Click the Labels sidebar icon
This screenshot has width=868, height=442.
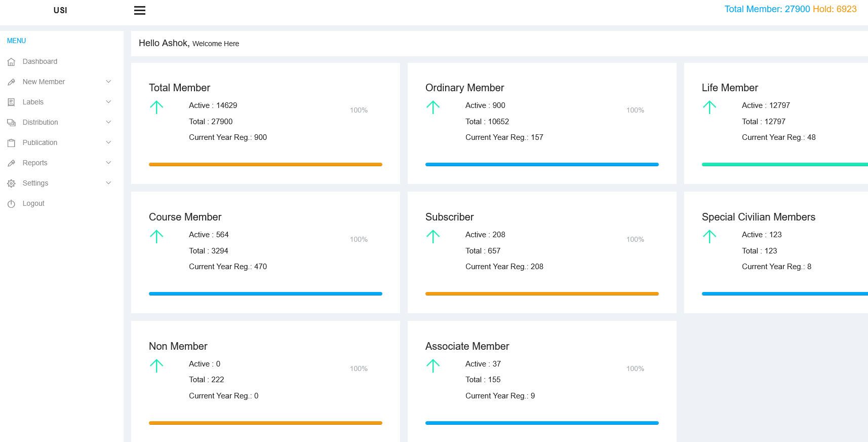click(11, 102)
